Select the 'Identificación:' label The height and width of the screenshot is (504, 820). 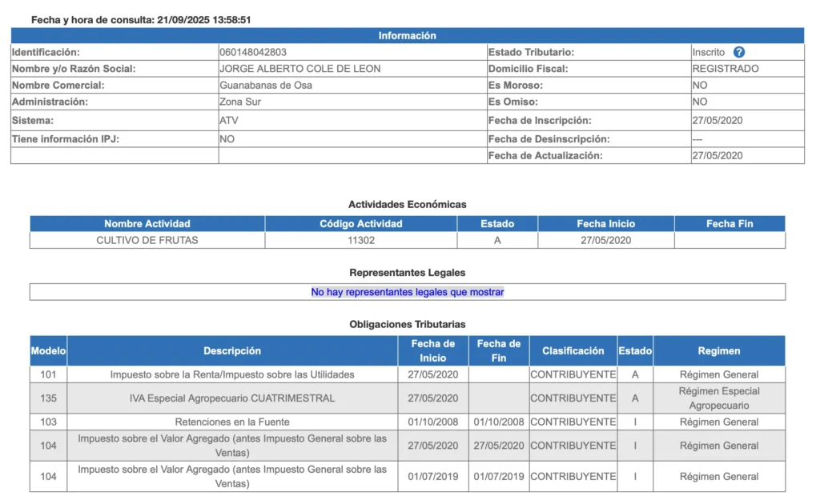click(46, 52)
